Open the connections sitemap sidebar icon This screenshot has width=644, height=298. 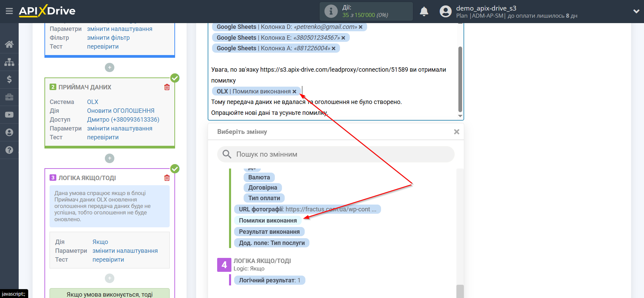[x=9, y=62]
